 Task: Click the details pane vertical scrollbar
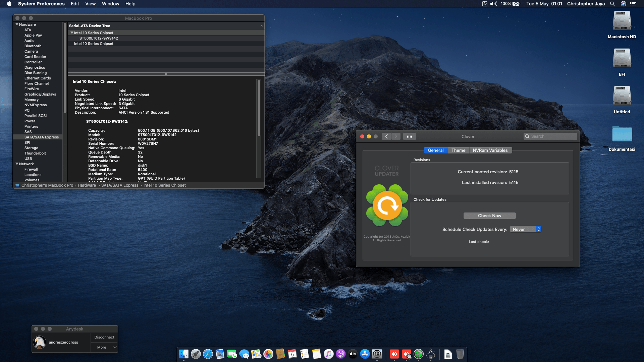[259, 108]
